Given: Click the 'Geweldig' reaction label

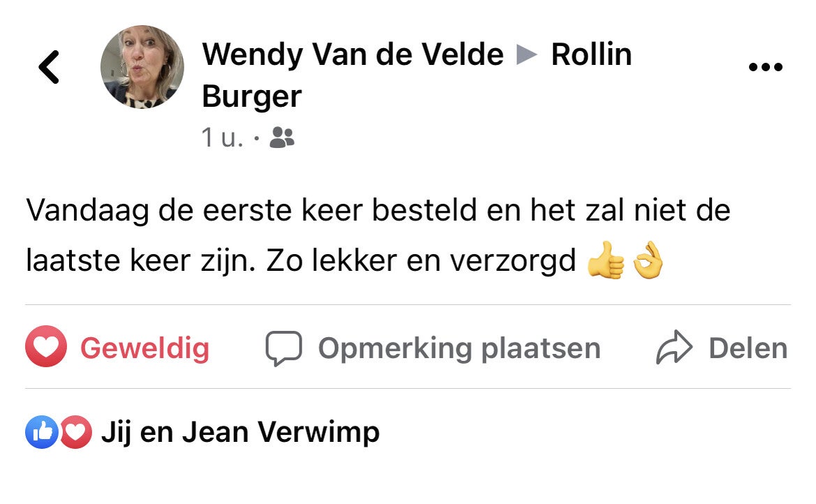Looking at the screenshot, I should click(x=144, y=348).
